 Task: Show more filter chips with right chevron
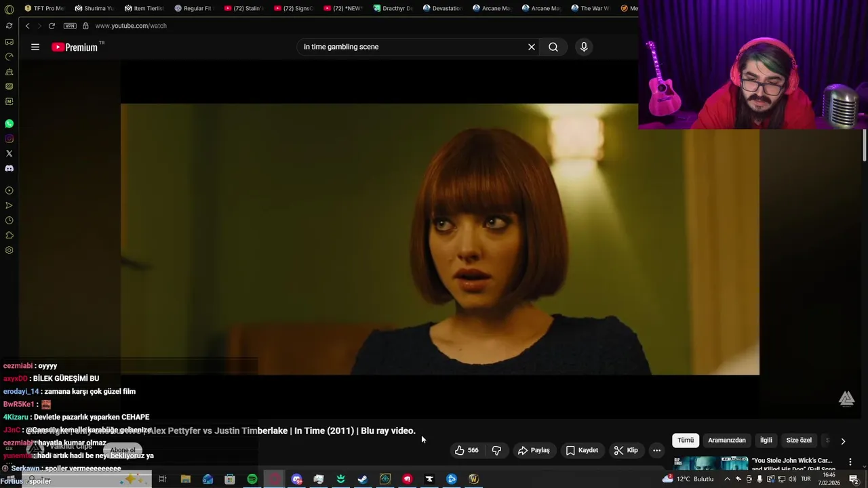[843, 441]
